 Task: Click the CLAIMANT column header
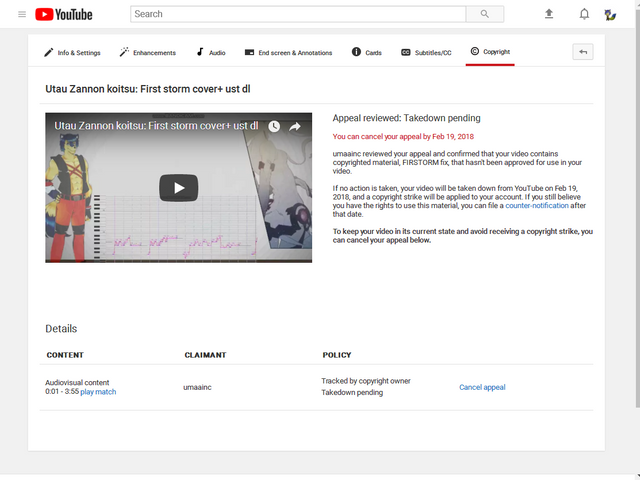coord(205,355)
